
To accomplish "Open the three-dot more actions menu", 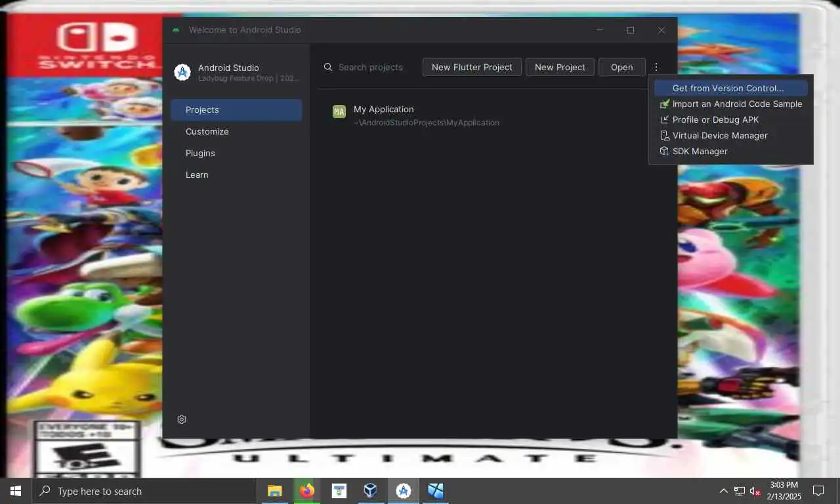I will (x=656, y=67).
